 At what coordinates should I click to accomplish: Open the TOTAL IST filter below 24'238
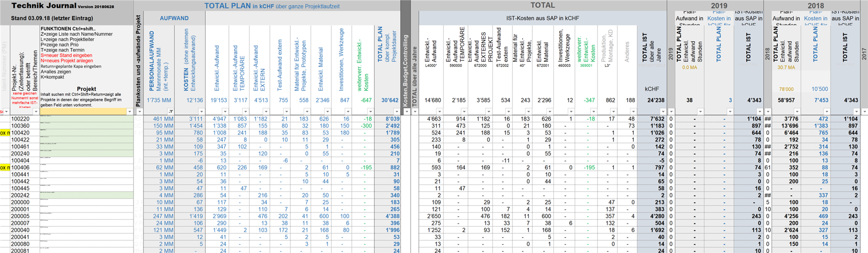pyautogui.click(x=663, y=111)
